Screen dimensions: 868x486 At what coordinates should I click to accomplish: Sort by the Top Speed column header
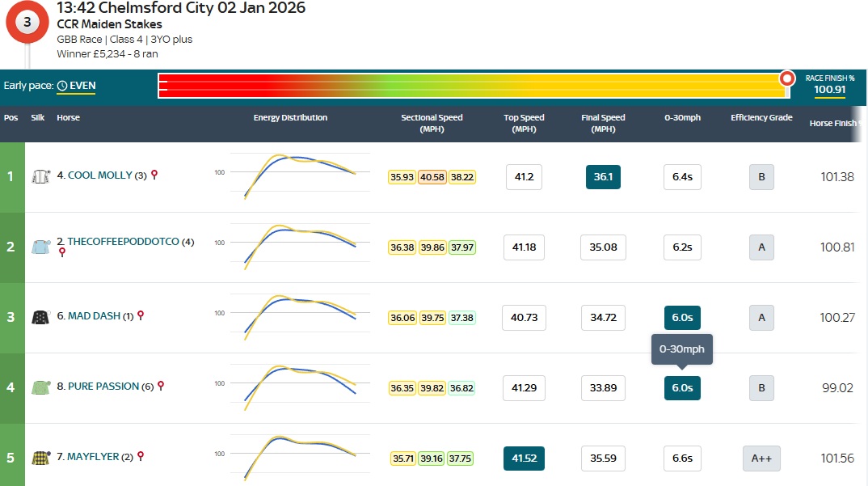523,123
